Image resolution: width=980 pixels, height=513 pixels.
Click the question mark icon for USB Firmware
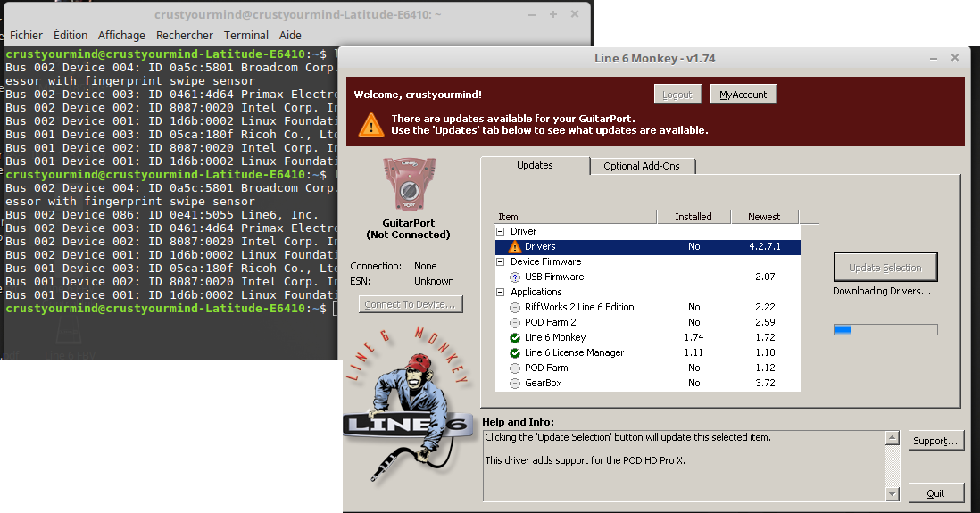(x=515, y=277)
